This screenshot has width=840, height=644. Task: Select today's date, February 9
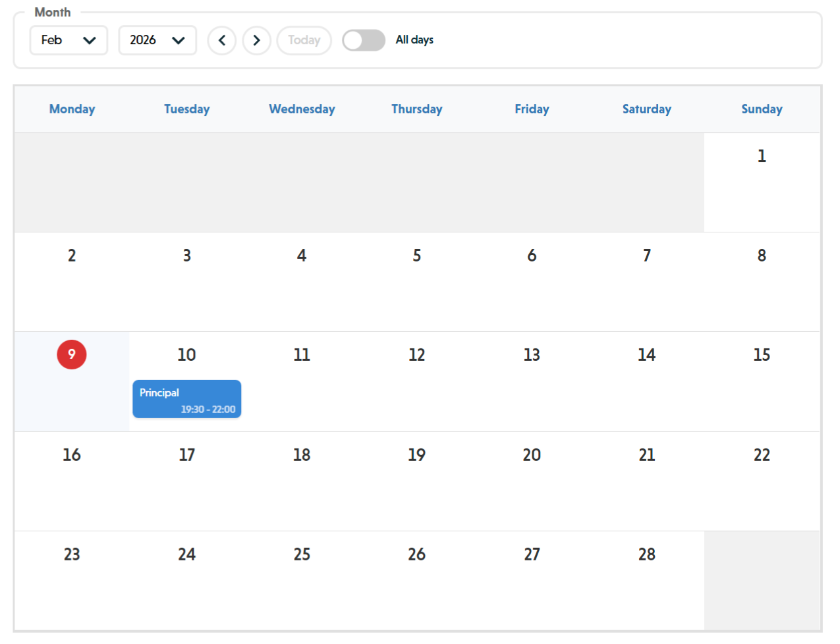click(71, 354)
